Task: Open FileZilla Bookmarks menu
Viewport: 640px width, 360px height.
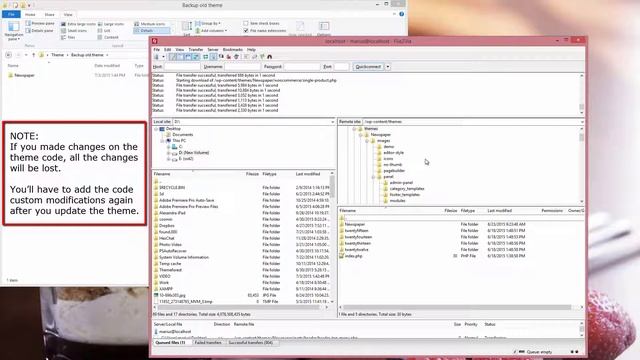Action: click(x=233, y=50)
